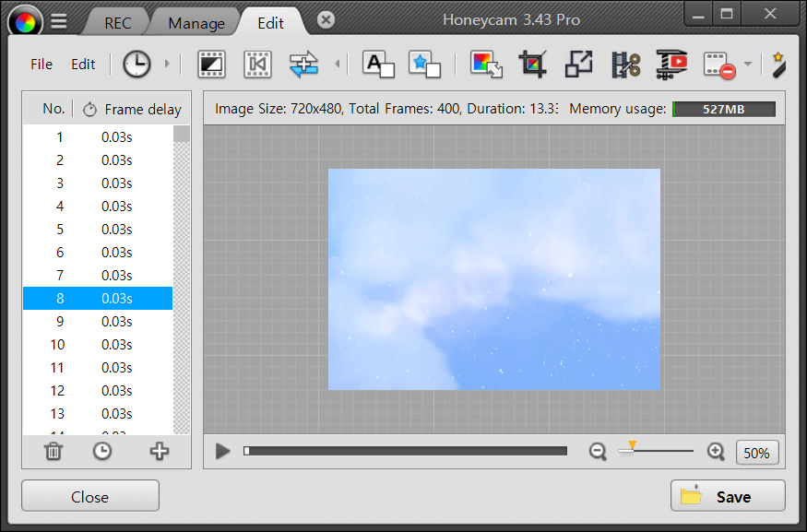The height and width of the screenshot is (532, 807).
Task: Click the hamburger menu next to logo
Action: tap(58, 21)
